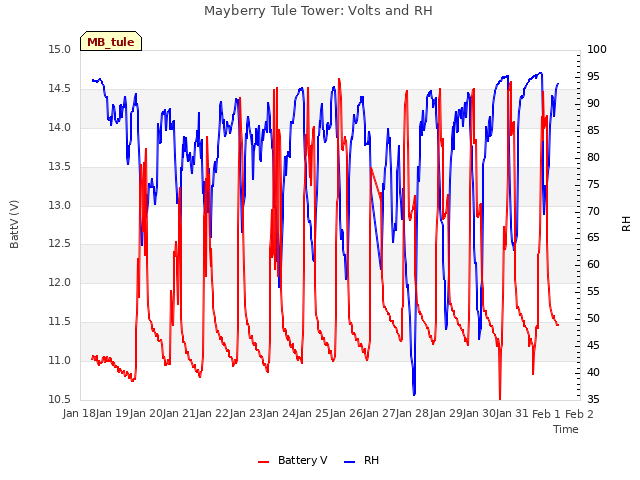Viewport: 640px width, 480px height.
Task: Click the Jan 31 date label
Action: [x=512, y=413]
